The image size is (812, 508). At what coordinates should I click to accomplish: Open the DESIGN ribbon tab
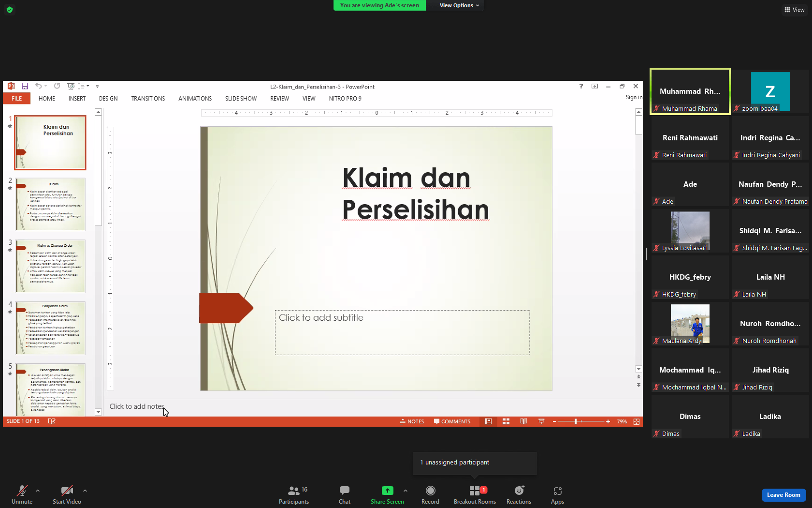(108, 99)
